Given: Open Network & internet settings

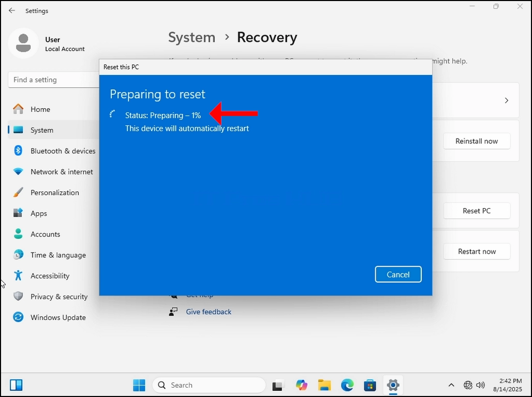Looking at the screenshot, I should 54,172.
